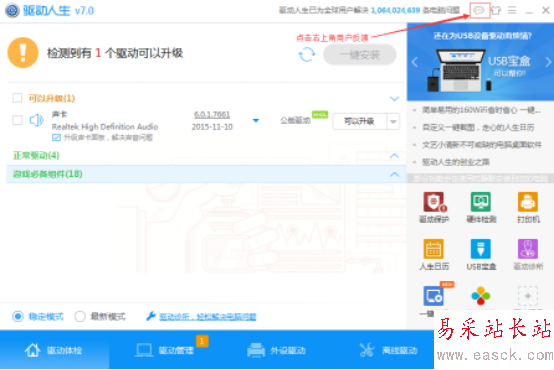Select 最新模式 radio button
The height and width of the screenshot is (370, 554).
click(x=80, y=316)
